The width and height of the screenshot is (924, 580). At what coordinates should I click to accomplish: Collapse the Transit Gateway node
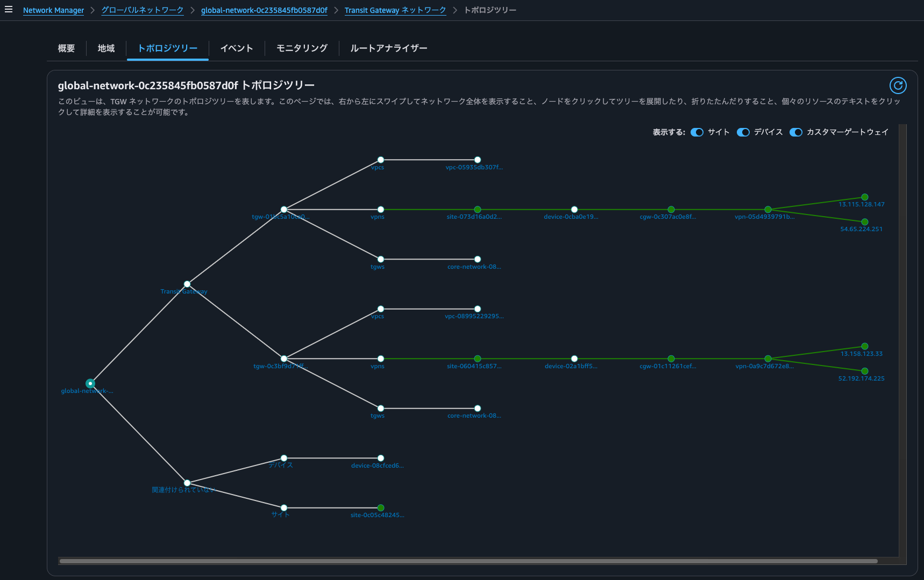(x=187, y=284)
